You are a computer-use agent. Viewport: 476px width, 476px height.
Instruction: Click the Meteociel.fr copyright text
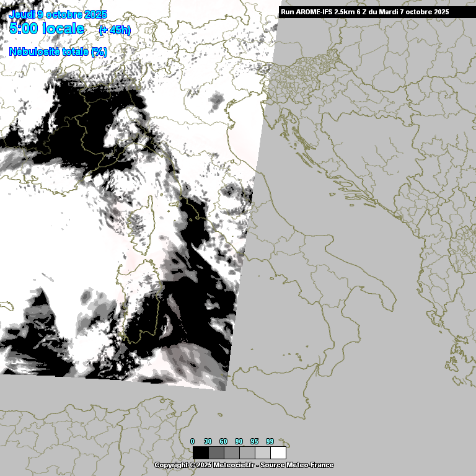(x=244, y=465)
